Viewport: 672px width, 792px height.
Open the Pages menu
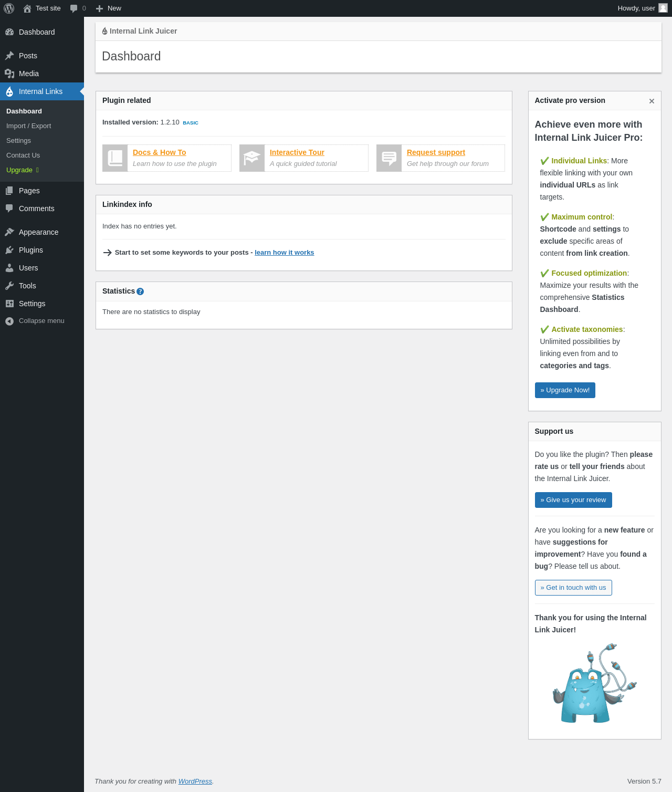42,191
